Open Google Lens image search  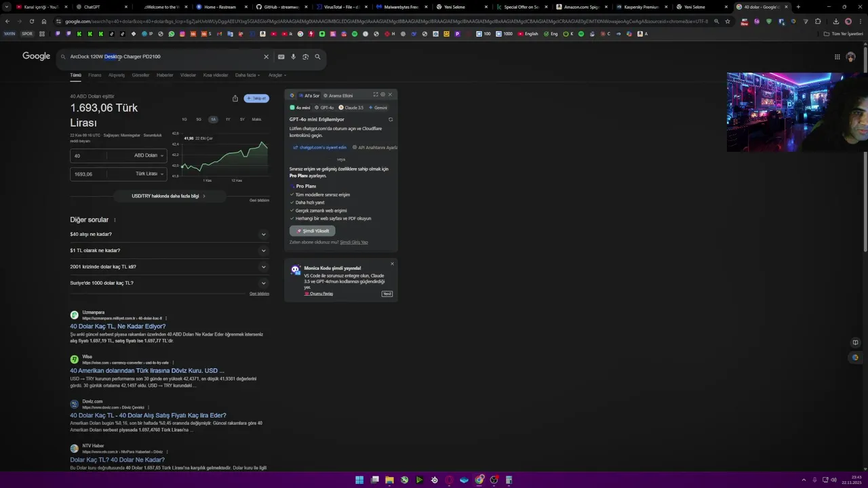coord(305,57)
